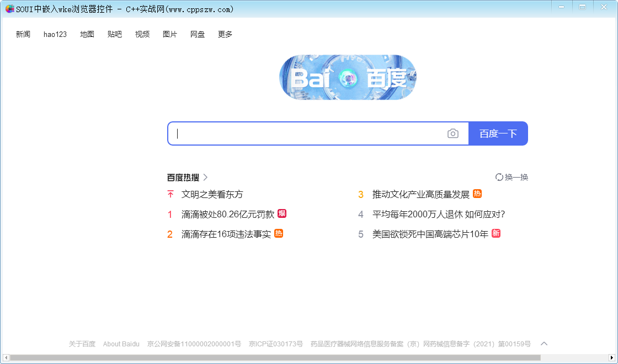
Task: Click the horizontal scrollbar thumb
Action: pos(275,358)
